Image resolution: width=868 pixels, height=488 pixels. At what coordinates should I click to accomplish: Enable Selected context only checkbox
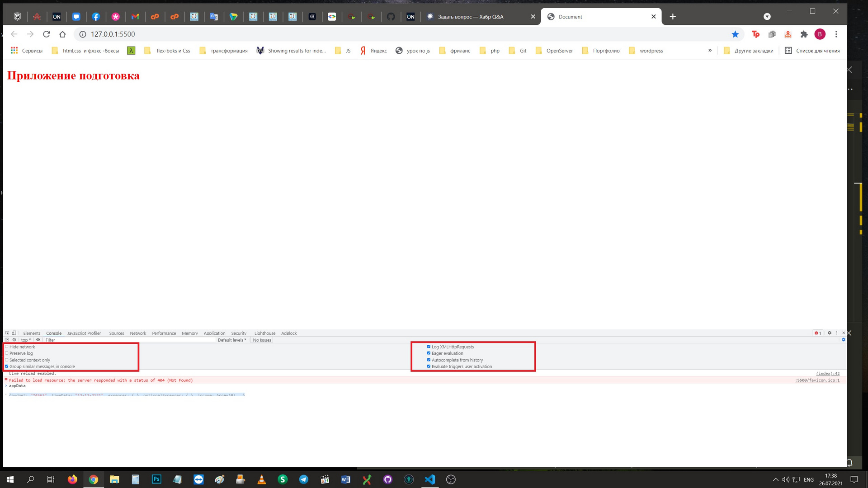(6, 360)
